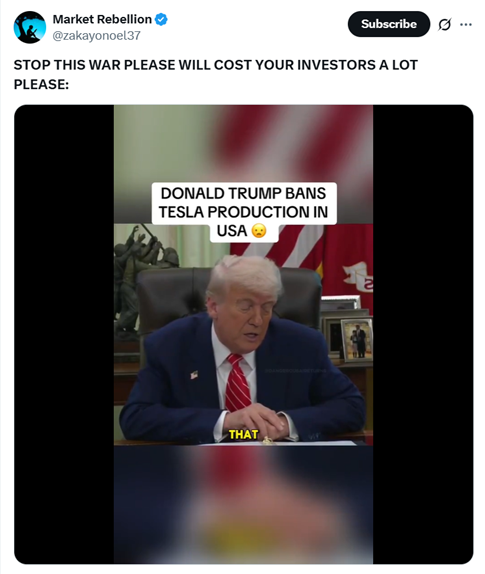Click the right black video letterbox area
This screenshot has width=485, height=574.
(x=423, y=334)
